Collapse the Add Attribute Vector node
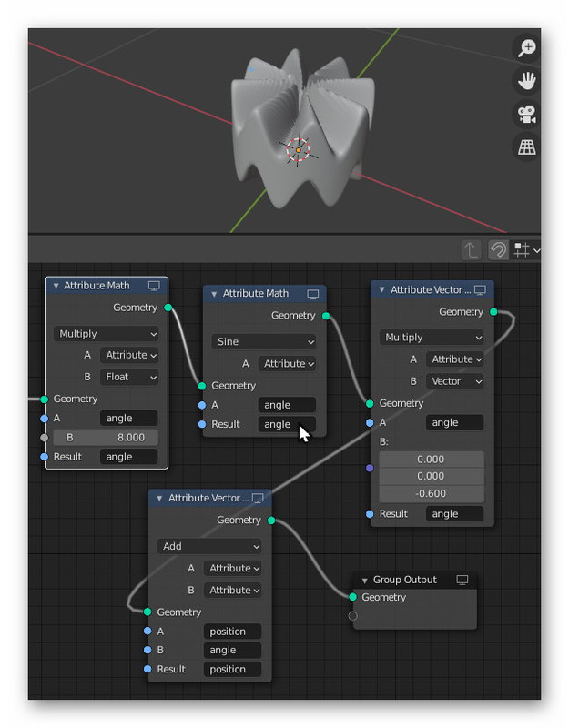The height and width of the screenshot is (728, 569). point(159,498)
